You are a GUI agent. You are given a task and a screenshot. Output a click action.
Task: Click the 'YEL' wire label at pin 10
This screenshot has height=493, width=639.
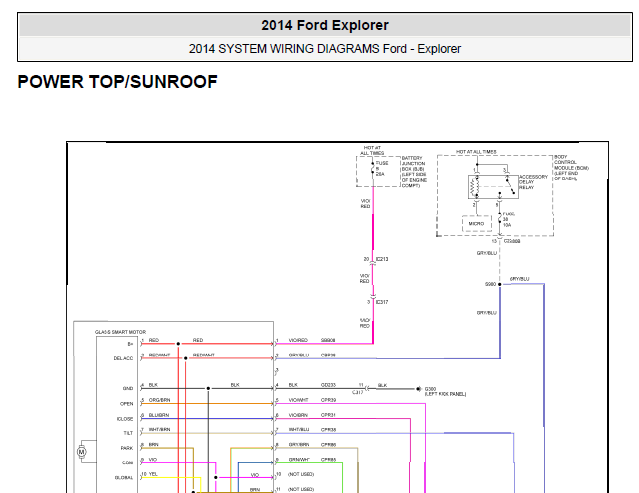point(153,474)
